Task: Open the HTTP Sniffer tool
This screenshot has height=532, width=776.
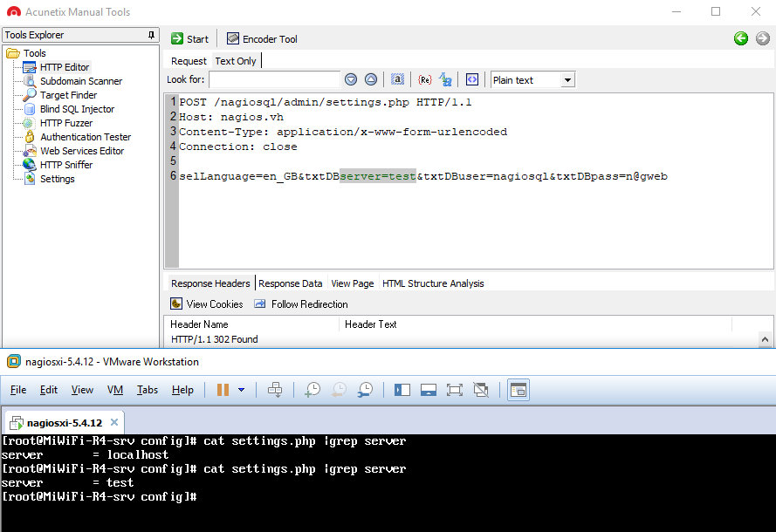Action: pos(66,165)
